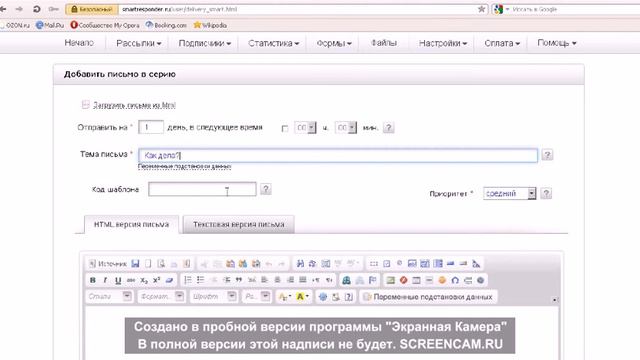Open the Подписчики menu
Viewport: 640px width, 360px height.
pyautogui.click(x=205, y=43)
